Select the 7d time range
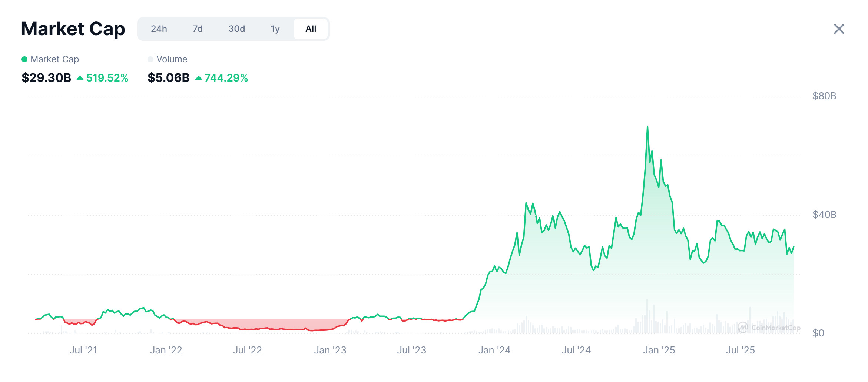Viewport: 868px width, 382px height. click(198, 29)
